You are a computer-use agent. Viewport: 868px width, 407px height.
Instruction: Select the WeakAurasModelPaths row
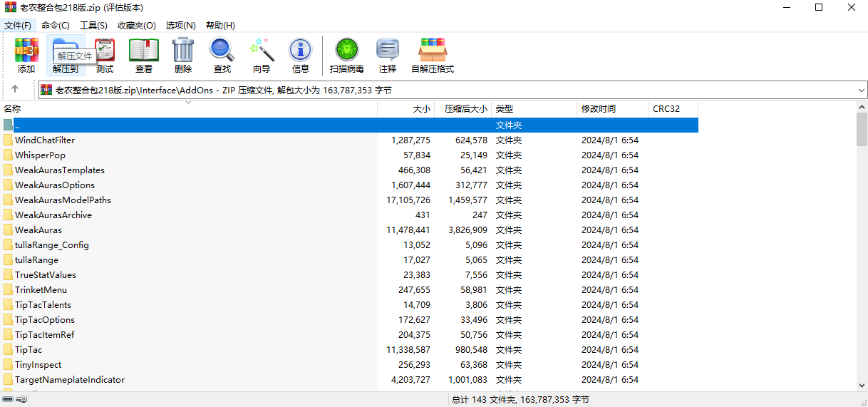(x=349, y=200)
